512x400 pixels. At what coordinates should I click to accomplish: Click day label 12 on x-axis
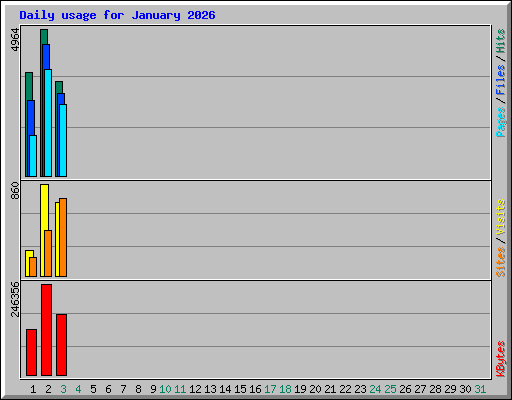click(195, 389)
